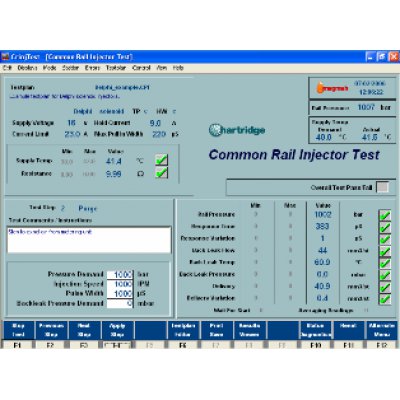Advance with the Next Step button

[84, 330]
